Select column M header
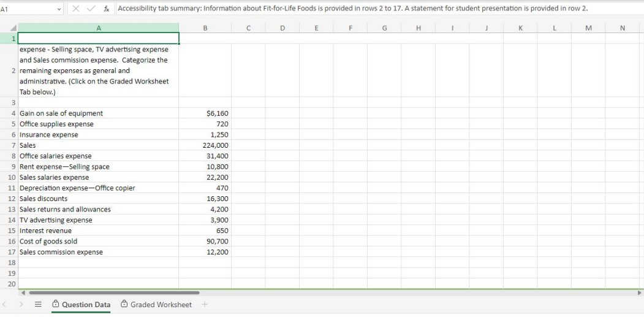The height and width of the screenshot is (317, 644). [589, 28]
